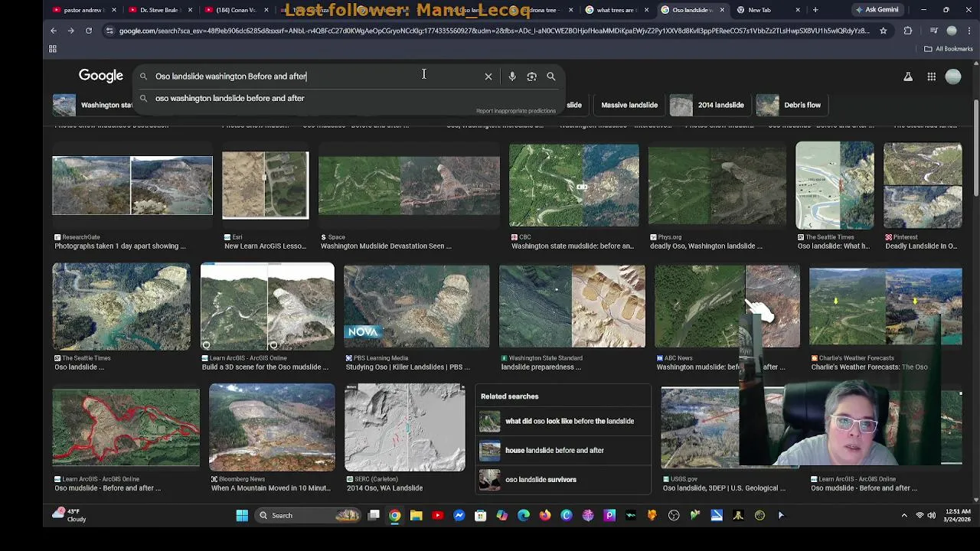980x551 pixels.
Task: Open Ask Gemini panel
Action: [877, 10]
